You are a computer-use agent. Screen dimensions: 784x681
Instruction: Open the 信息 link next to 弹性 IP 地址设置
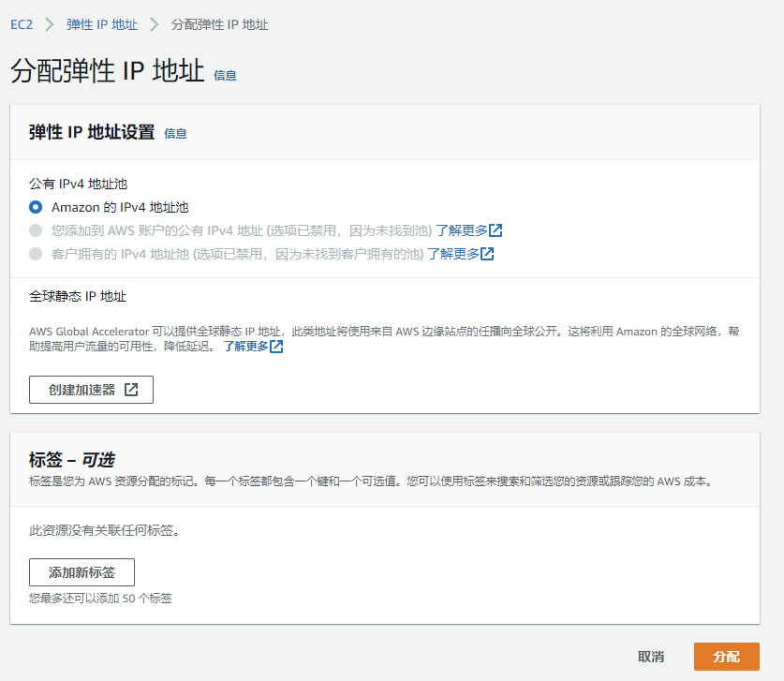[x=175, y=134]
